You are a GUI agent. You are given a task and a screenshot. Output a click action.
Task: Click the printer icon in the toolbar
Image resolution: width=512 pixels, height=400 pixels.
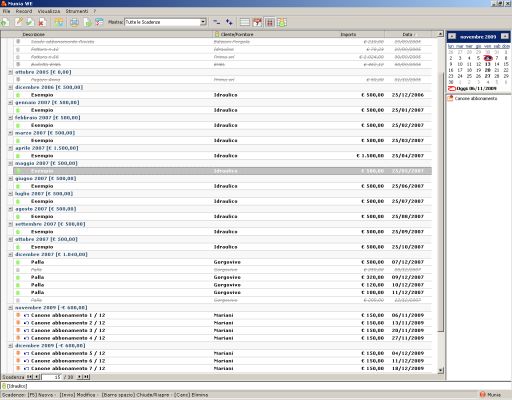[x=74, y=22]
